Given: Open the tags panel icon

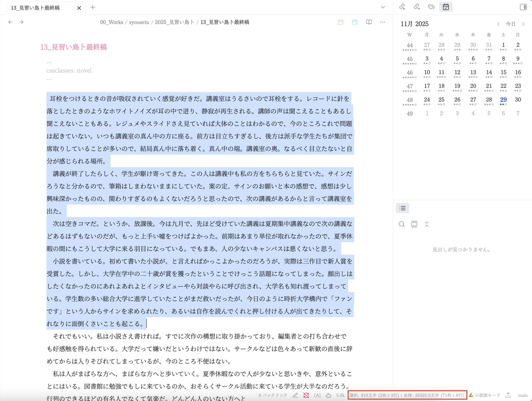Looking at the screenshot, I should coord(431,7).
